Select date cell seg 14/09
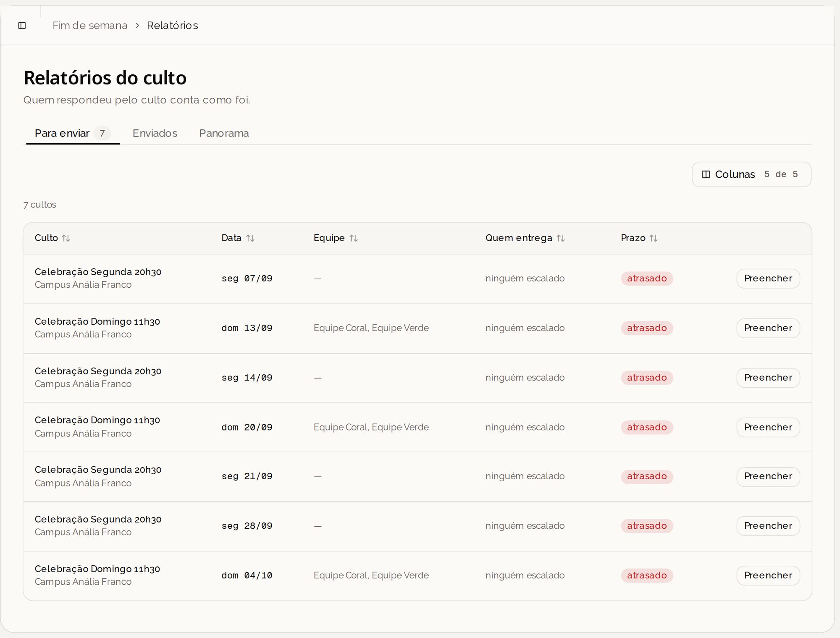Screen dimensions: 840x638 [x=247, y=378]
